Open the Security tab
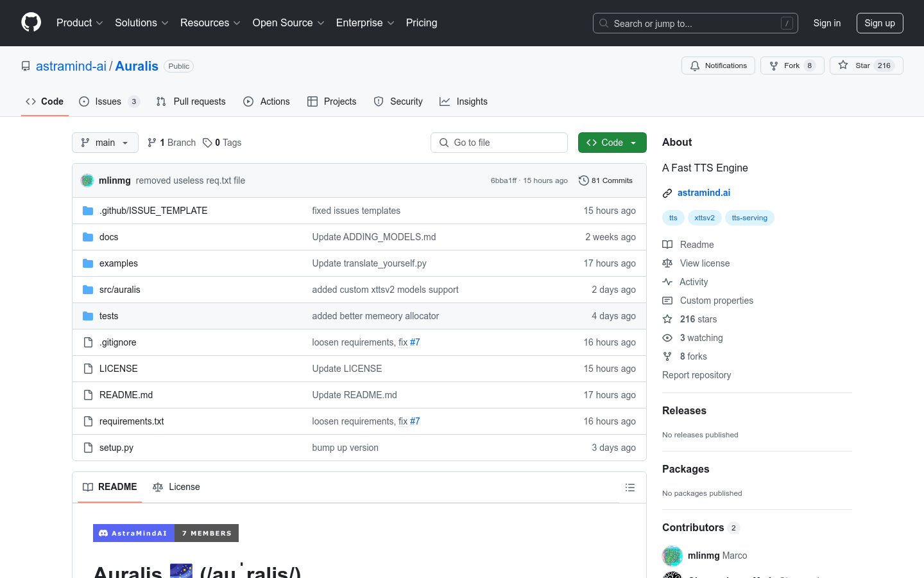 (398, 101)
